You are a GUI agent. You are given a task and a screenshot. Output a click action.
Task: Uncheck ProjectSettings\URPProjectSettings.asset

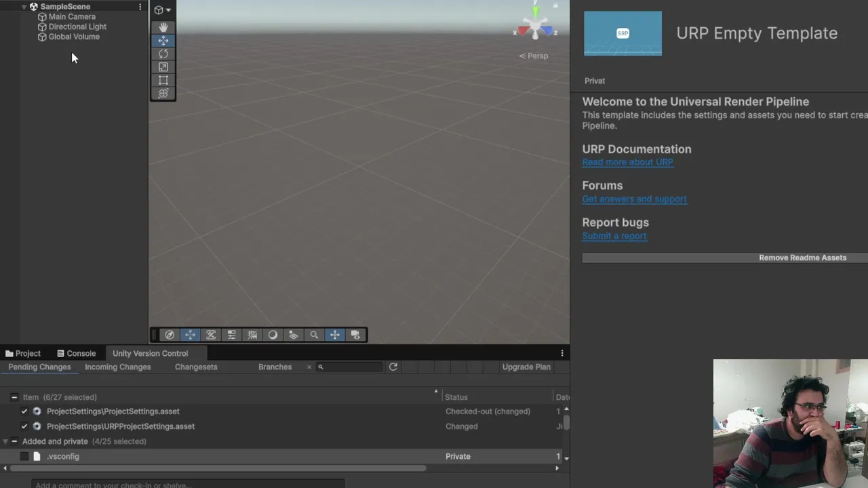24,426
